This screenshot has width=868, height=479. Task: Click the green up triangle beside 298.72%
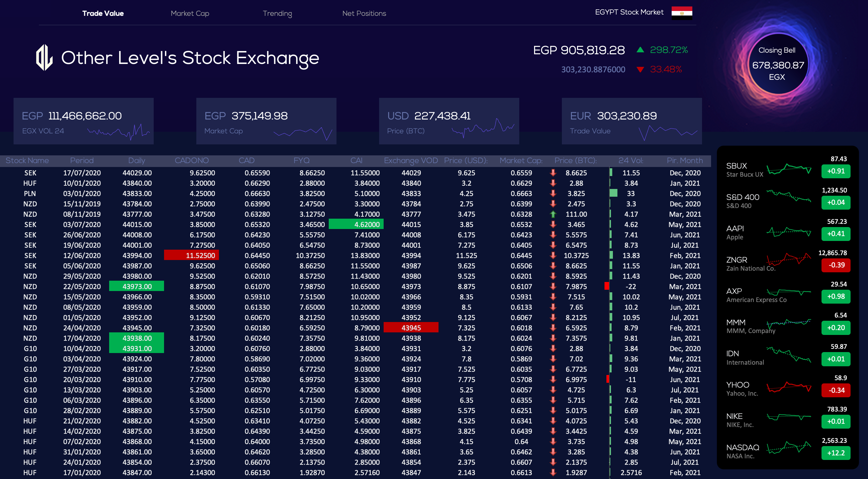(640, 50)
